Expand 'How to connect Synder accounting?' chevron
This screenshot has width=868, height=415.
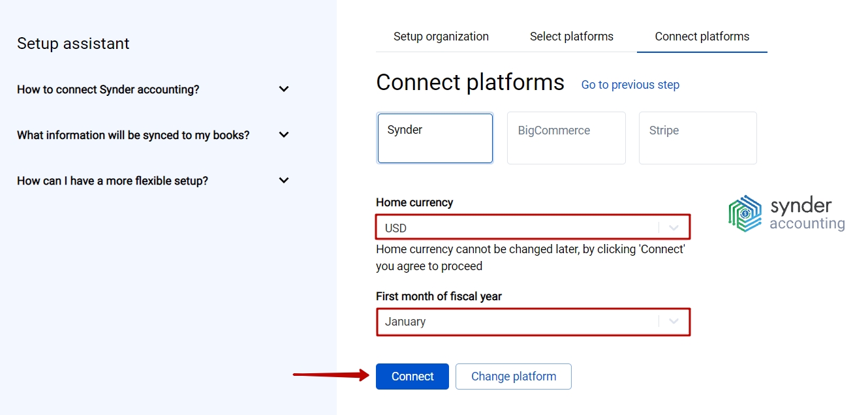[x=284, y=89]
